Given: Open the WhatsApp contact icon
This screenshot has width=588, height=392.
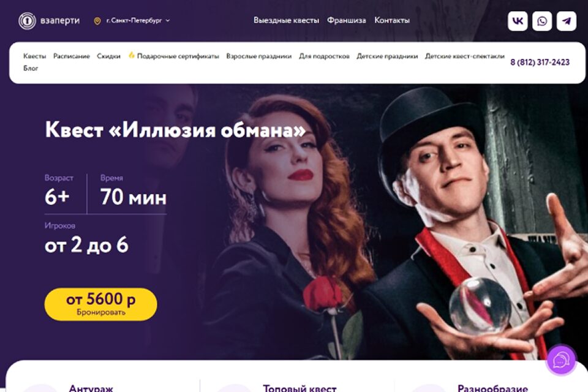Looking at the screenshot, I should point(542,21).
